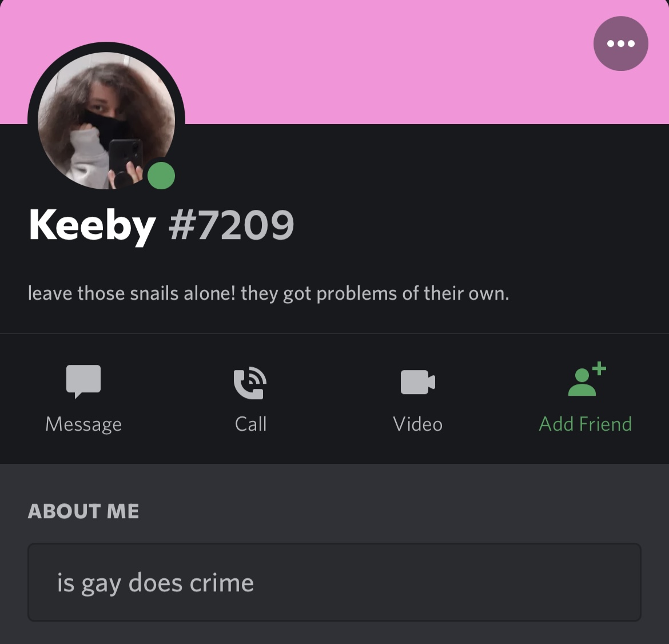The width and height of the screenshot is (669, 644).
Task: Click the Message label
Action: pyautogui.click(x=83, y=424)
